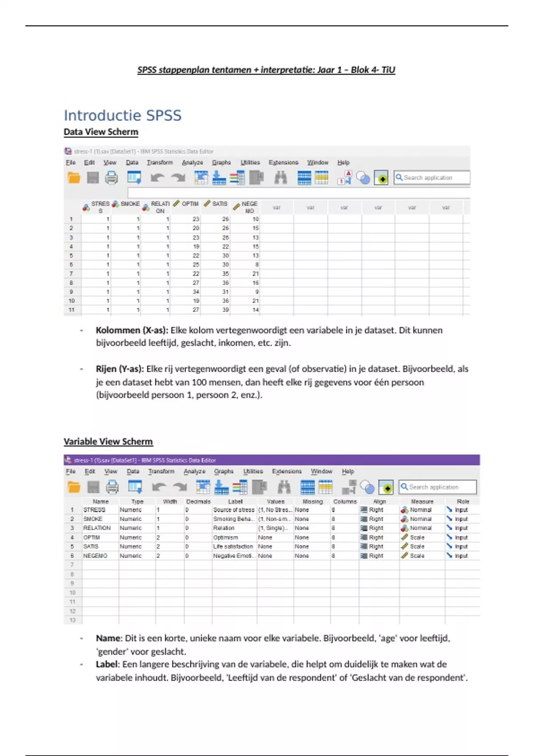Click the Open folder icon in Data View toolbar
Viewport: 534px width, 756px height.
click(x=74, y=178)
